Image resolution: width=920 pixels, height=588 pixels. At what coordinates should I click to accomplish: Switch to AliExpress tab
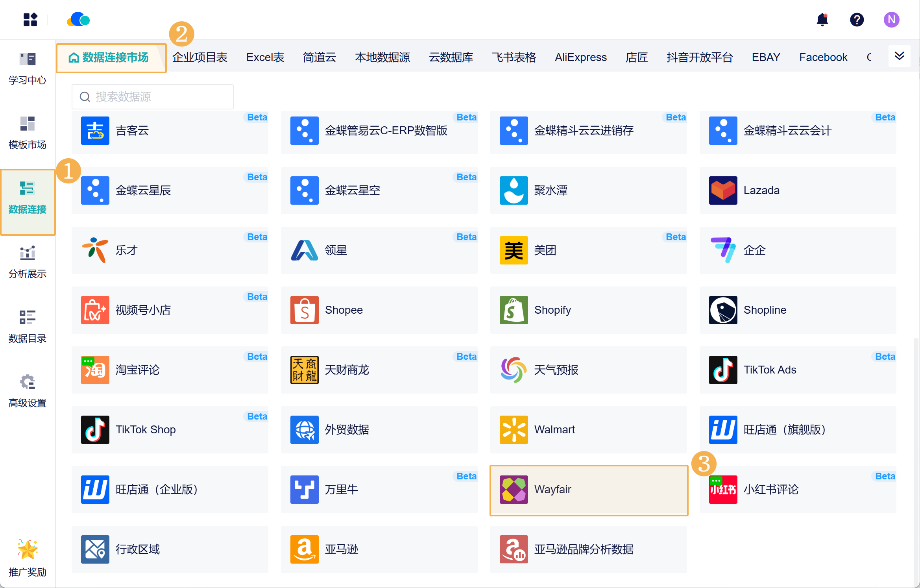coord(581,57)
